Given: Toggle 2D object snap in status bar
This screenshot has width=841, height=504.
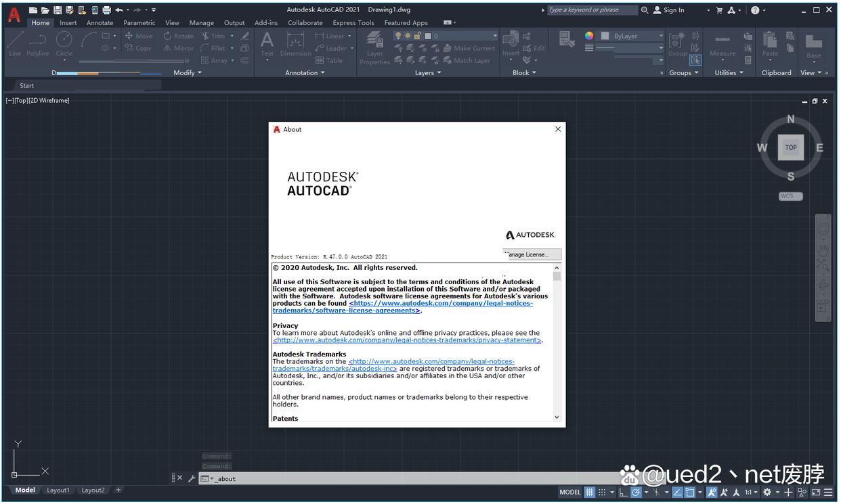Looking at the screenshot, I should tap(690, 492).
